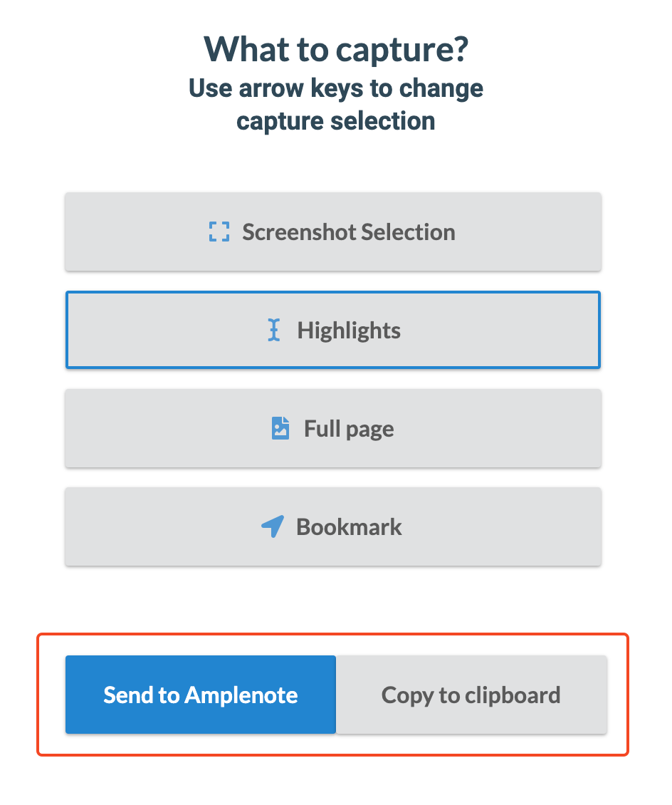Click the blue focus outline around Highlights
Viewport: 672px width, 805px height.
333,292
